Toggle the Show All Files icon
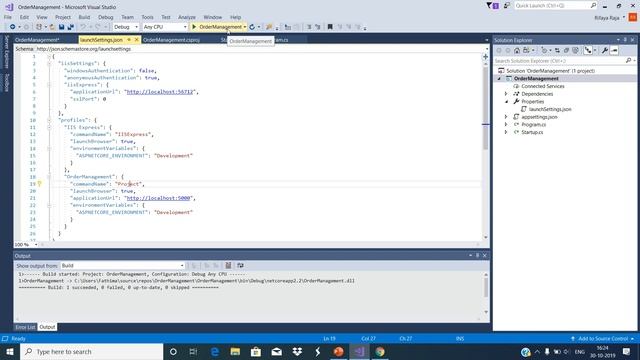 [576, 50]
